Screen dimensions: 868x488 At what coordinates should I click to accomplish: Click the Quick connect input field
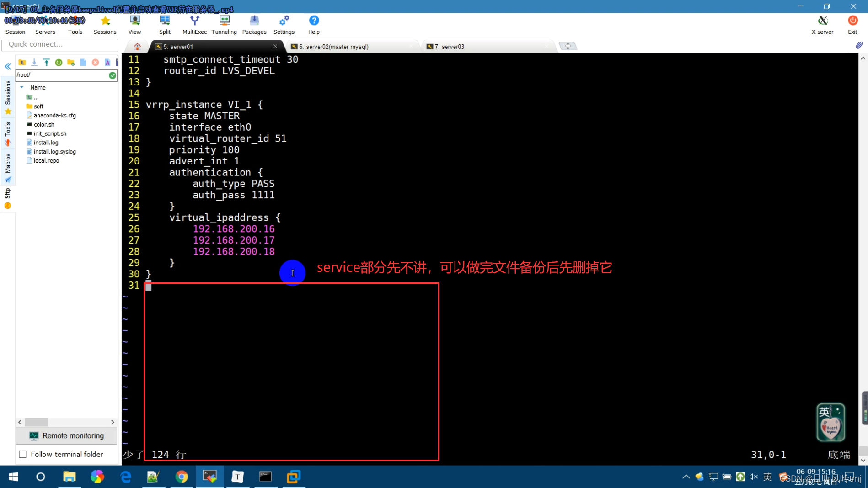tap(60, 44)
